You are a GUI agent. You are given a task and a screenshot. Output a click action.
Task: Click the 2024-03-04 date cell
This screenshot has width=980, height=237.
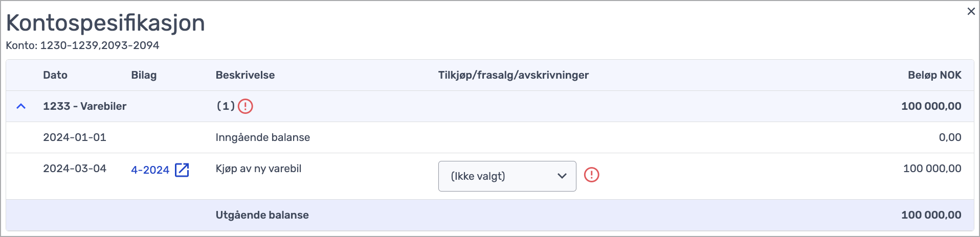(75, 169)
